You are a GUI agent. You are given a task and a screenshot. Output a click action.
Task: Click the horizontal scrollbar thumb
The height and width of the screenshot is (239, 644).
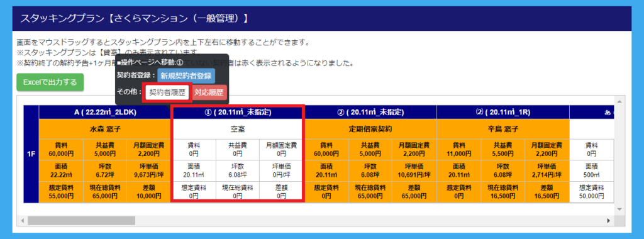pos(81,221)
